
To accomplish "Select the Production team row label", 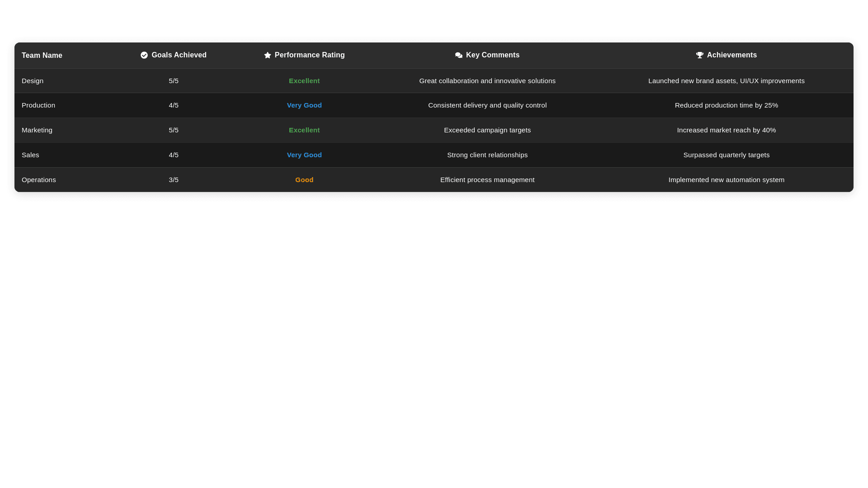I will coord(38,105).
